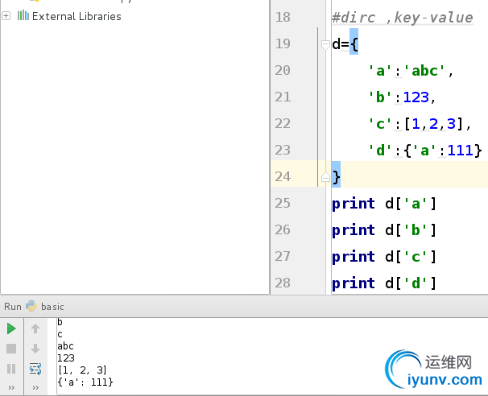Click the grey Stop square icon

(x=11, y=349)
